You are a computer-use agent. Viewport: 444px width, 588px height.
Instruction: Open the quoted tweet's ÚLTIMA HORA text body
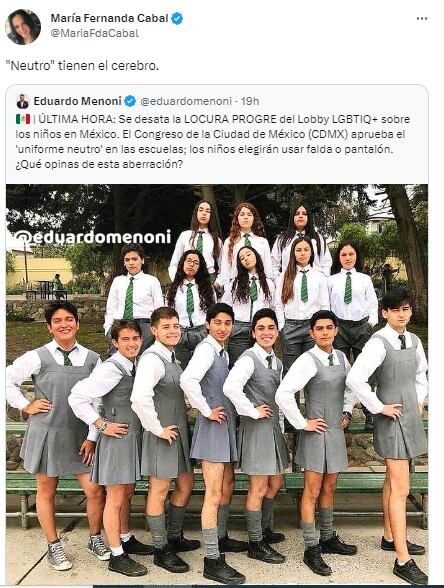tap(213, 142)
